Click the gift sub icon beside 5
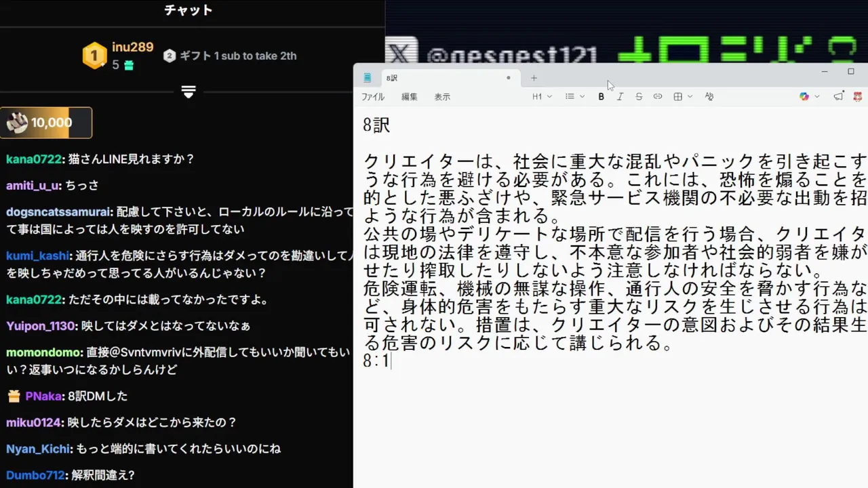This screenshot has height=488, width=868. pyautogui.click(x=129, y=65)
